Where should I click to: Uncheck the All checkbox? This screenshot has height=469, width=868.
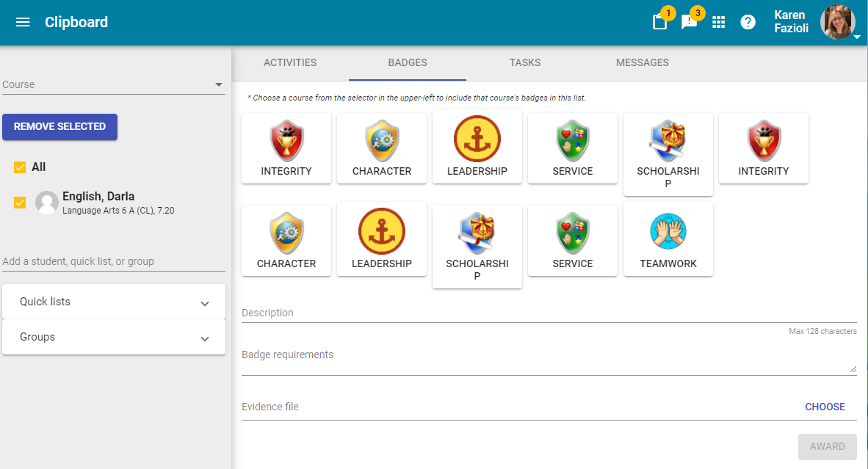coord(20,167)
